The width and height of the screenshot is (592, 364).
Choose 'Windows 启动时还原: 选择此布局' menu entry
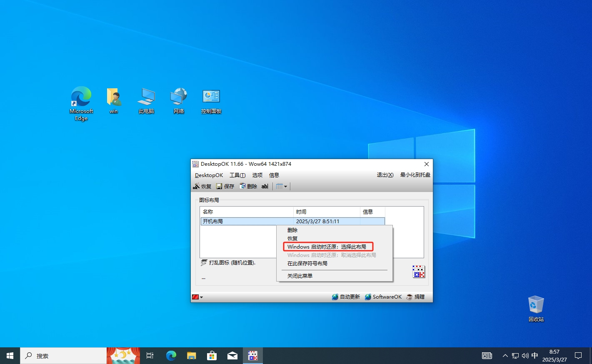pos(327,247)
